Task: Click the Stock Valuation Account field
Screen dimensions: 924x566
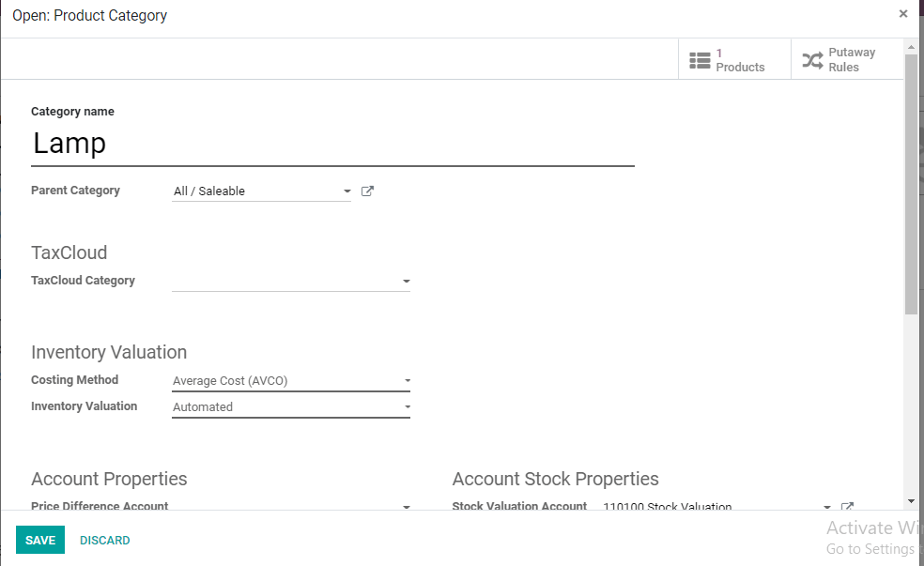Action: (709, 507)
